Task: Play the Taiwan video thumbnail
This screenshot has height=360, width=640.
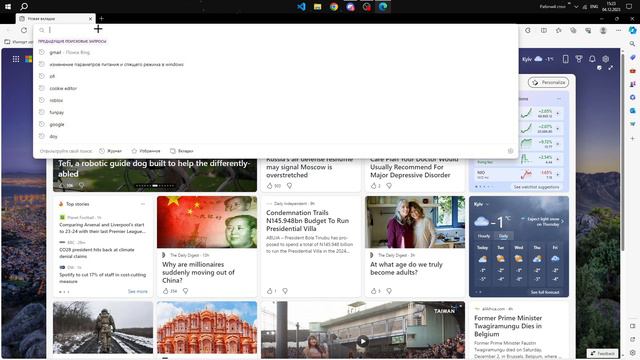Action: [362, 341]
